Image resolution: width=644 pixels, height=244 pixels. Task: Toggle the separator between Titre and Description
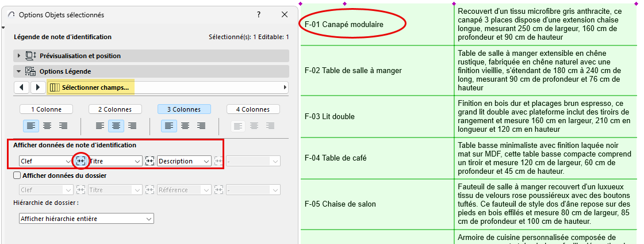(150, 162)
